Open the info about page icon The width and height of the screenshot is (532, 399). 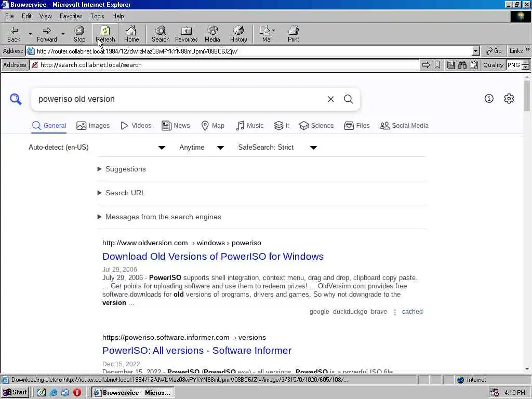[489, 98]
